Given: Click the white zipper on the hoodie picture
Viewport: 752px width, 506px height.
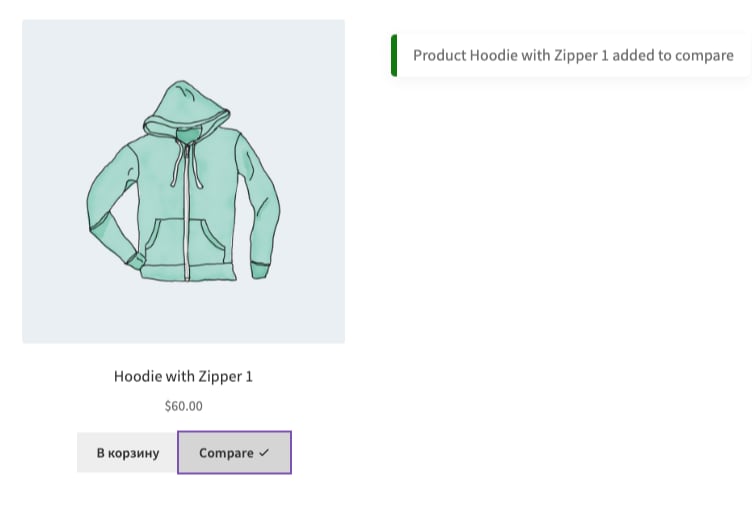Looking at the screenshot, I should tap(187, 211).
